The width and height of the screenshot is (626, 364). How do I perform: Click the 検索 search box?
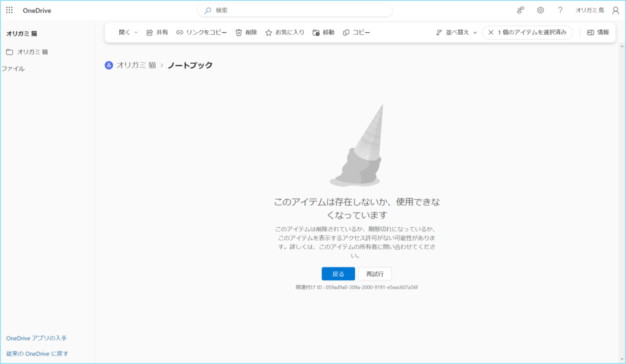click(x=295, y=10)
